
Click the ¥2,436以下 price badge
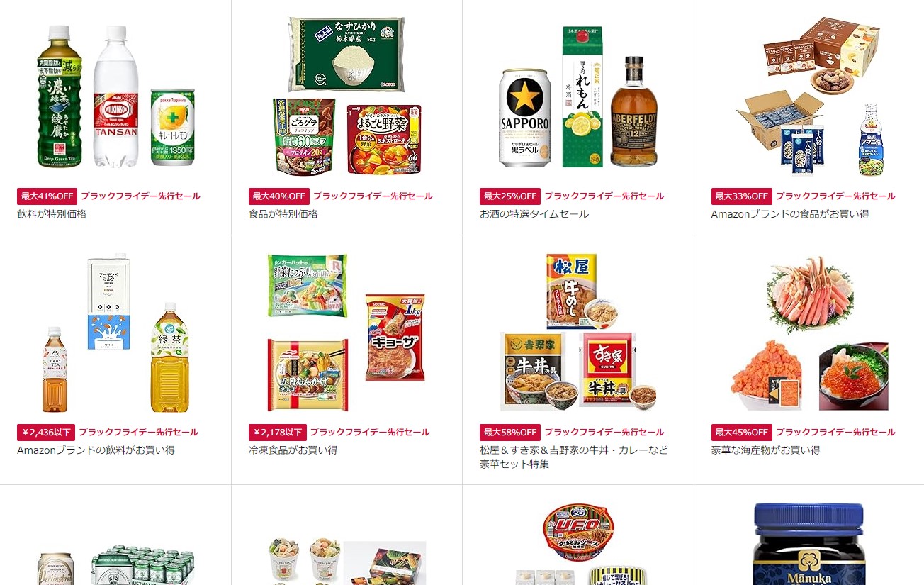46,433
